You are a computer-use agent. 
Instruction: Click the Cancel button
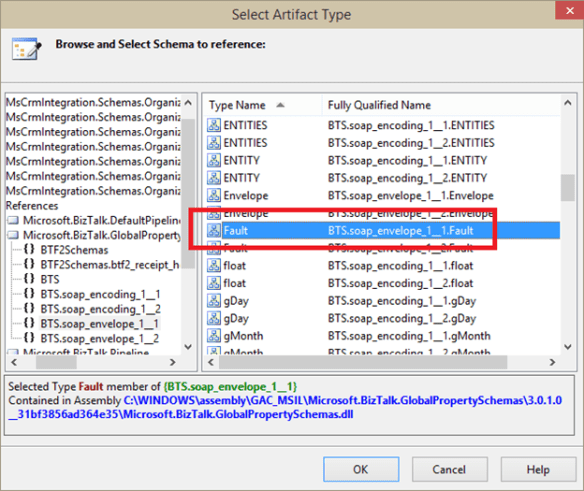pyautogui.click(x=449, y=469)
